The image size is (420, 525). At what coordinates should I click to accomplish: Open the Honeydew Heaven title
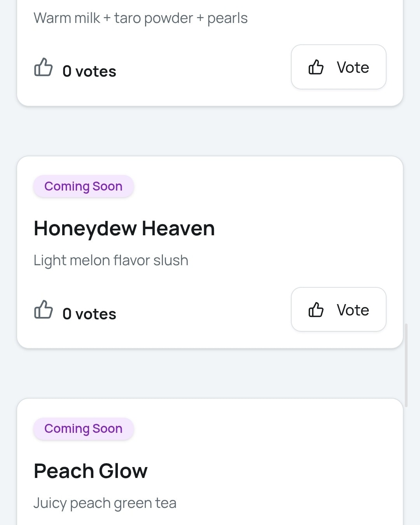coord(124,228)
